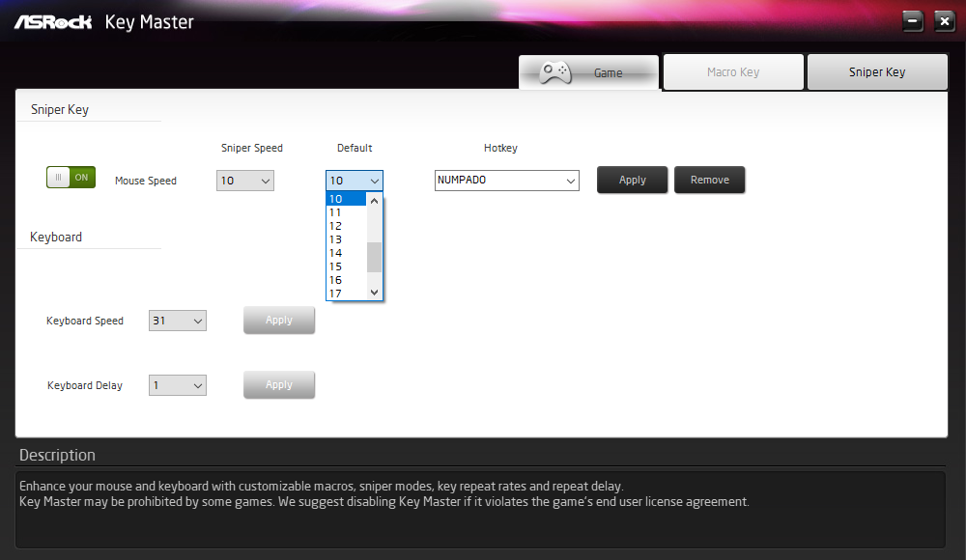Choose 16 in the Default list
The width and height of the screenshot is (966, 560).
point(346,280)
